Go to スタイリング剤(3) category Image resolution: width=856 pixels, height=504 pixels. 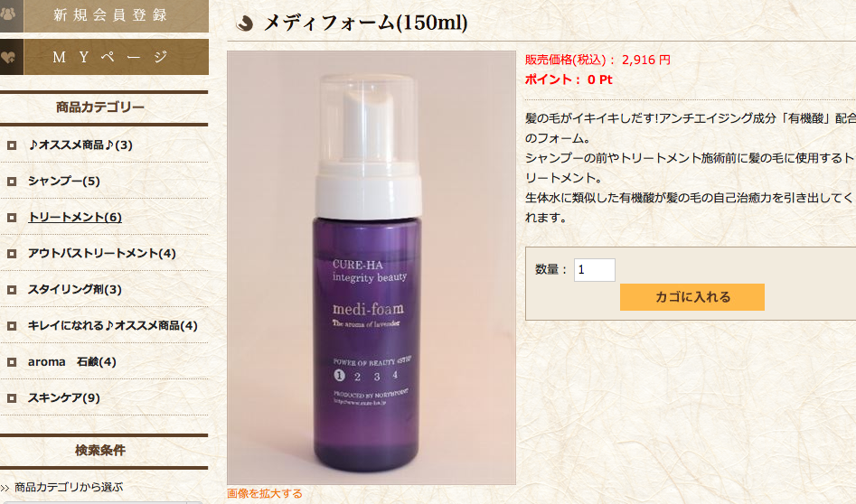75,289
